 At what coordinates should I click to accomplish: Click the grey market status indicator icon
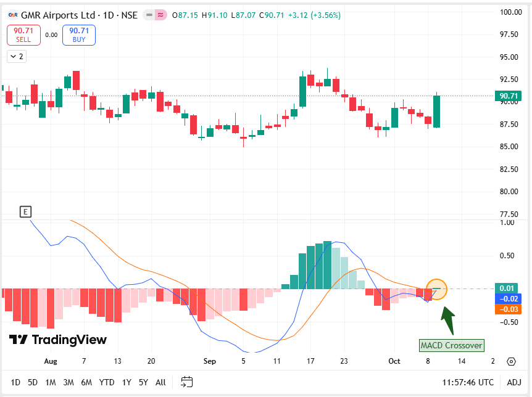[x=149, y=15]
